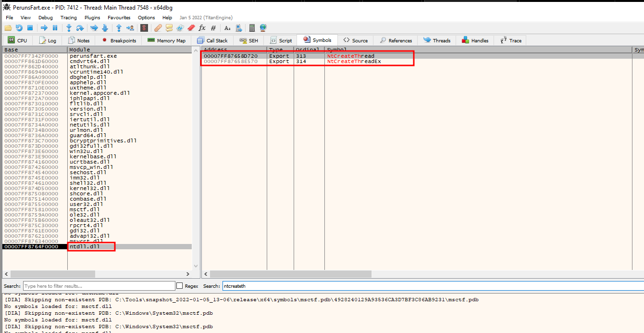Open the Scylla plugin icon

pos(144,28)
